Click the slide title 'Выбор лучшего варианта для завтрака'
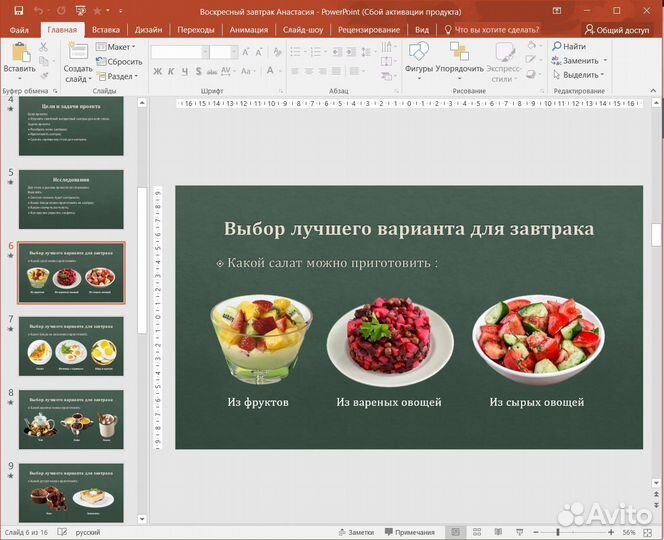 409,229
